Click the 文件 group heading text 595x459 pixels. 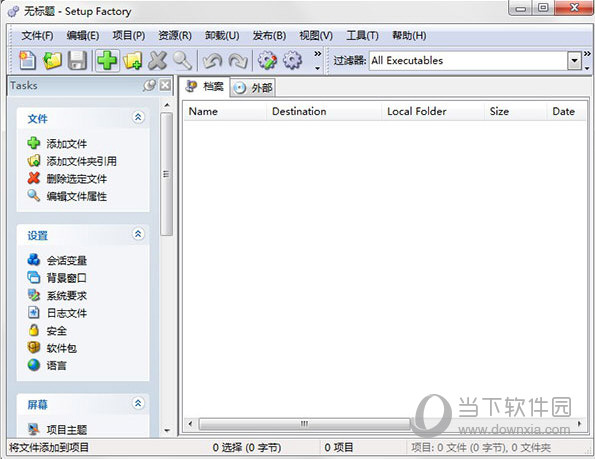(x=38, y=119)
